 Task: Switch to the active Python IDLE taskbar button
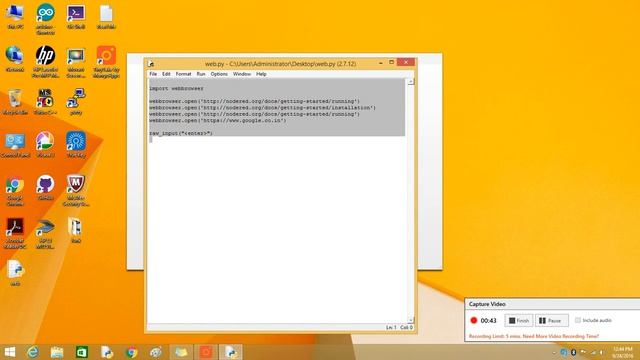pyautogui.click(x=231, y=352)
